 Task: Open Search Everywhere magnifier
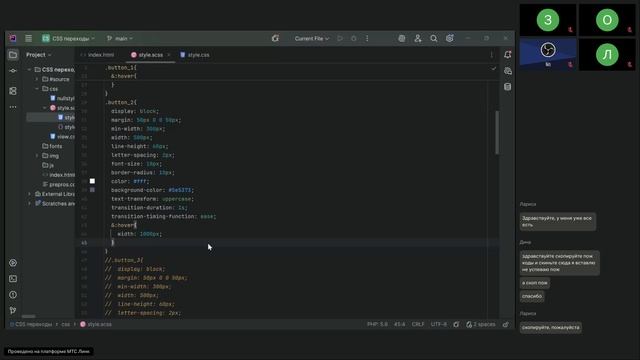pyautogui.click(x=433, y=38)
